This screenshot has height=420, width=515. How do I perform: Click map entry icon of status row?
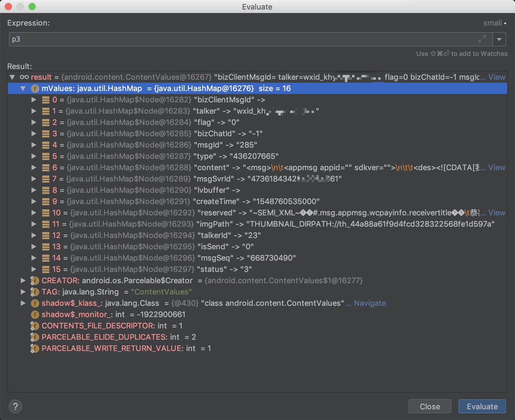[x=46, y=269]
